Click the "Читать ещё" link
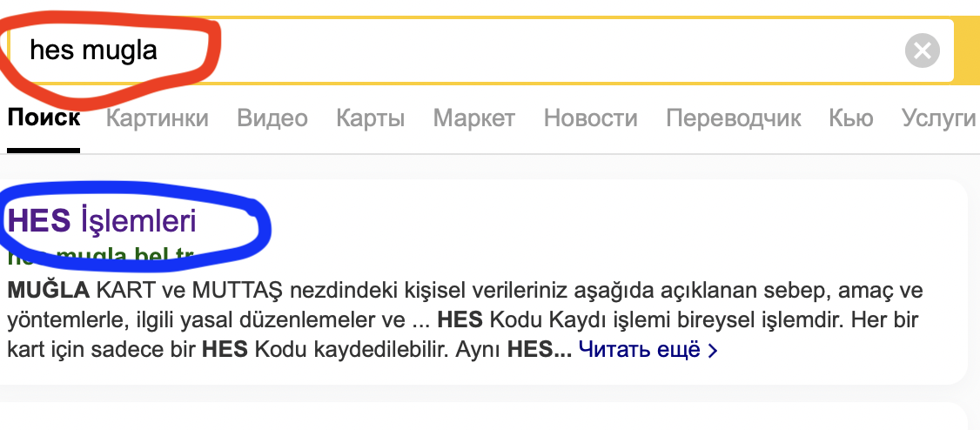 coord(640,350)
